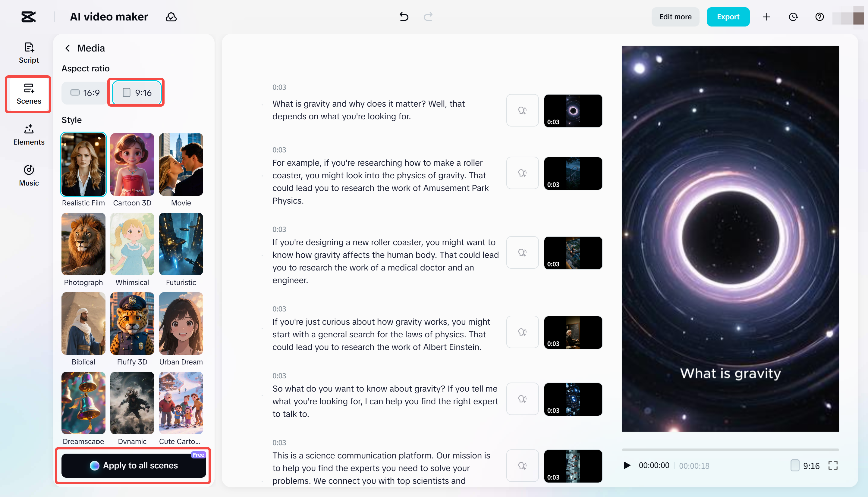868x497 pixels.
Task: Apply the selected style to all scenes
Action: pos(134,465)
